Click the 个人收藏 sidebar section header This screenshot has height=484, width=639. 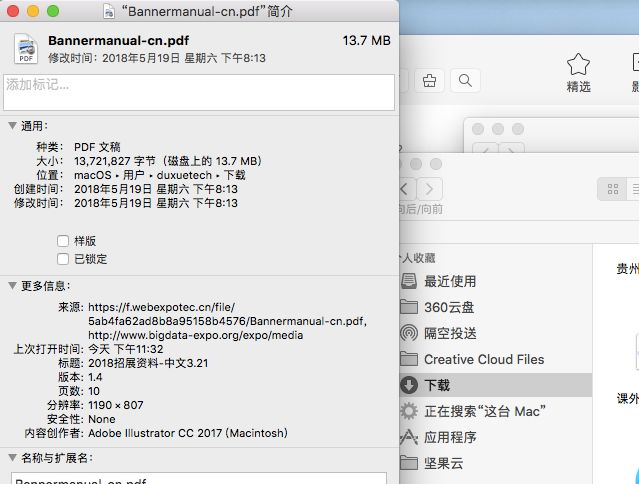[418, 258]
